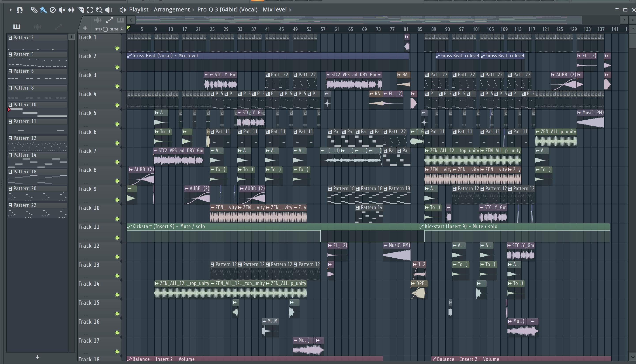Open MusiC..PM) clip menu on Track 5
636x364 pixels.
click(x=579, y=113)
